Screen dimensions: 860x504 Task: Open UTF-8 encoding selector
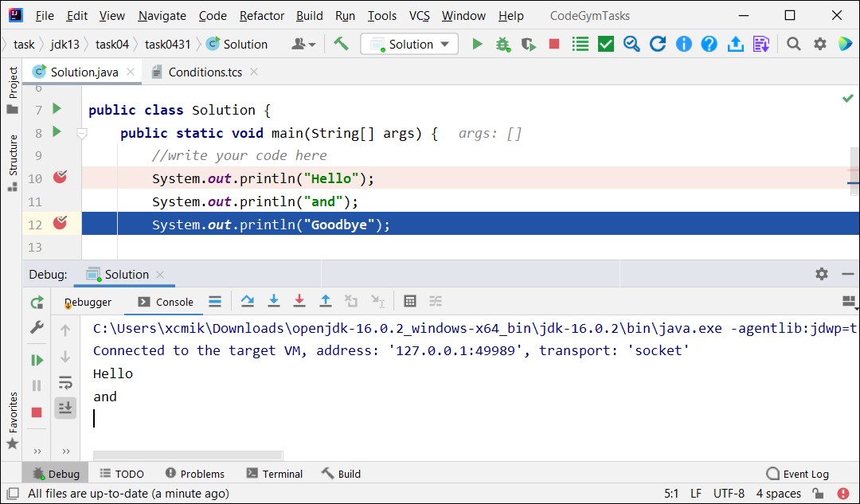point(729,493)
